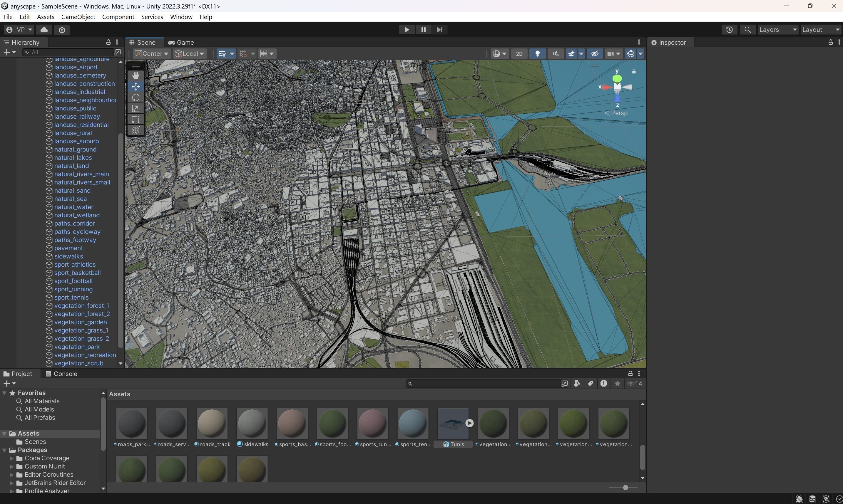Open Unity Cloud services button
This screenshot has width=843, height=504.
point(44,30)
